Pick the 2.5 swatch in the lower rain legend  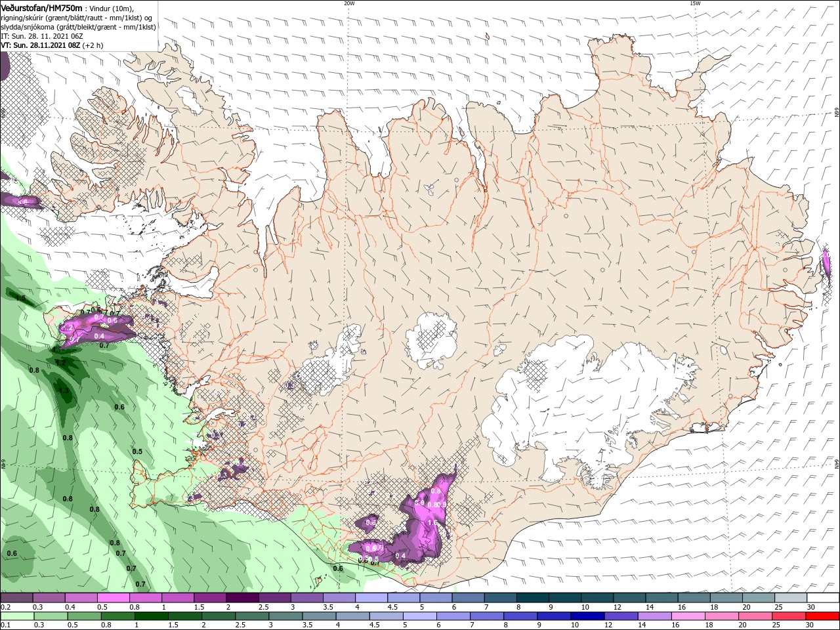(x=252, y=616)
